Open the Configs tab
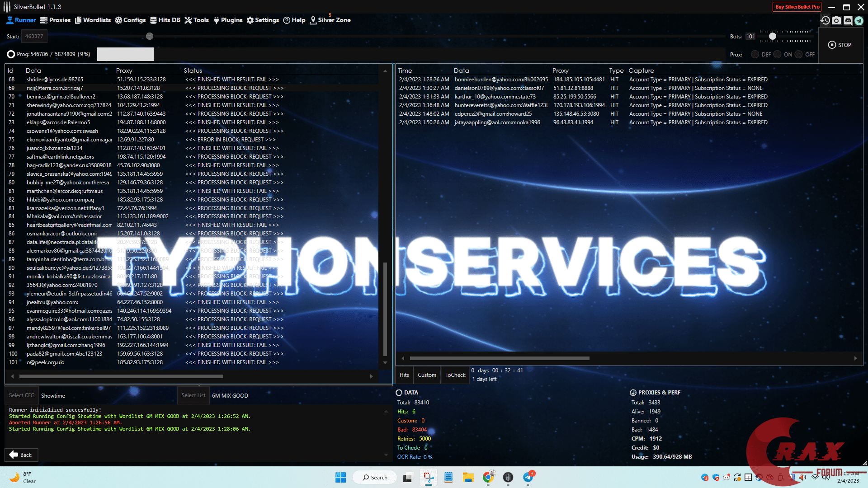The width and height of the screenshot is (868, 488). [x=130, y=20]
